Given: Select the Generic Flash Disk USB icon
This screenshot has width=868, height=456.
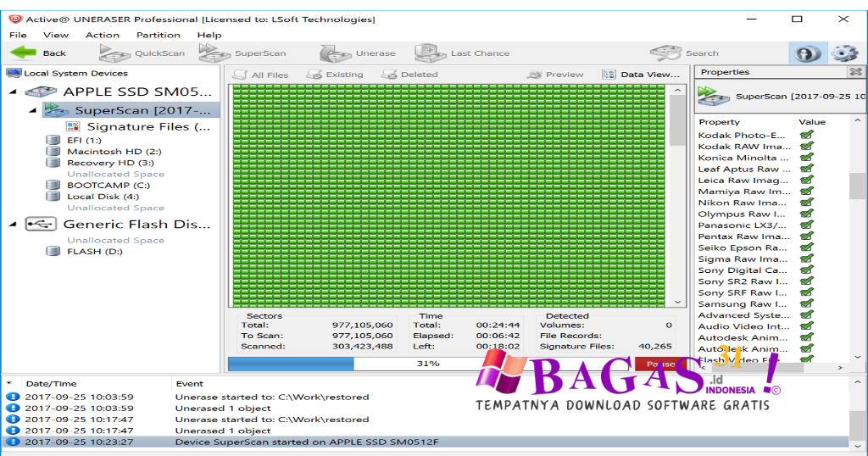Looking at the screenshot, I should point(41,224).
